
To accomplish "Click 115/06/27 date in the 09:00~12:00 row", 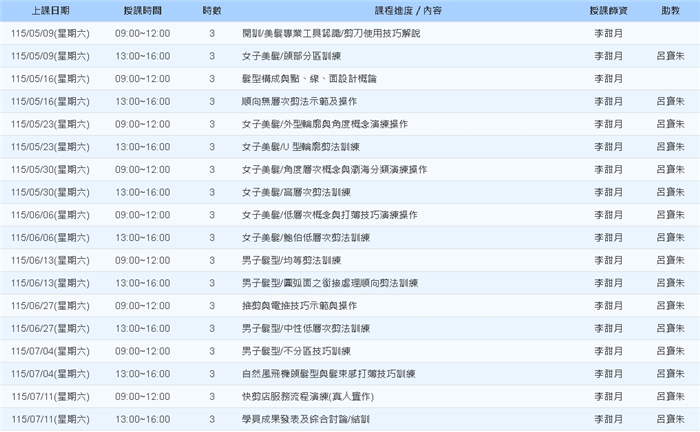I will pyautogui.click(x=51, y=306).
